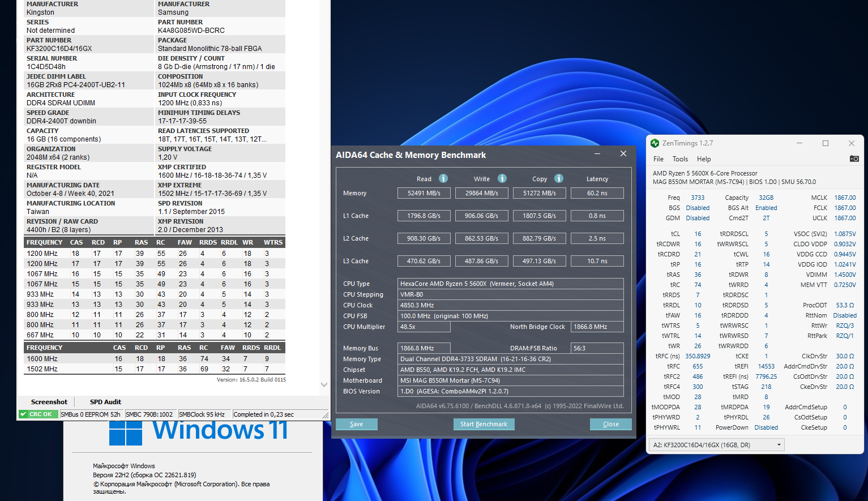Screen dimensions: 868x501
Task: Click the tRFC (ns) value 350.8929
Action: (x=698, y=356)
